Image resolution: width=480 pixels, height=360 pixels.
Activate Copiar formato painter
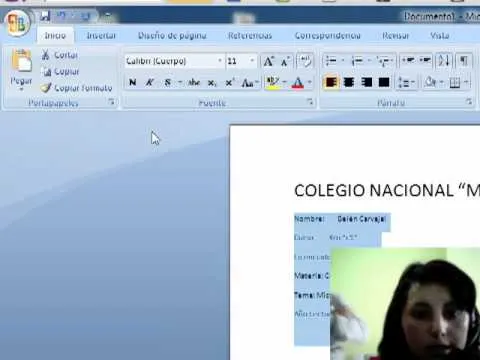76,88
